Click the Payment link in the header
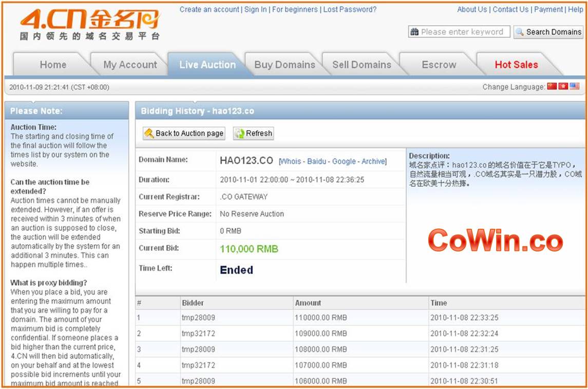 548,9
